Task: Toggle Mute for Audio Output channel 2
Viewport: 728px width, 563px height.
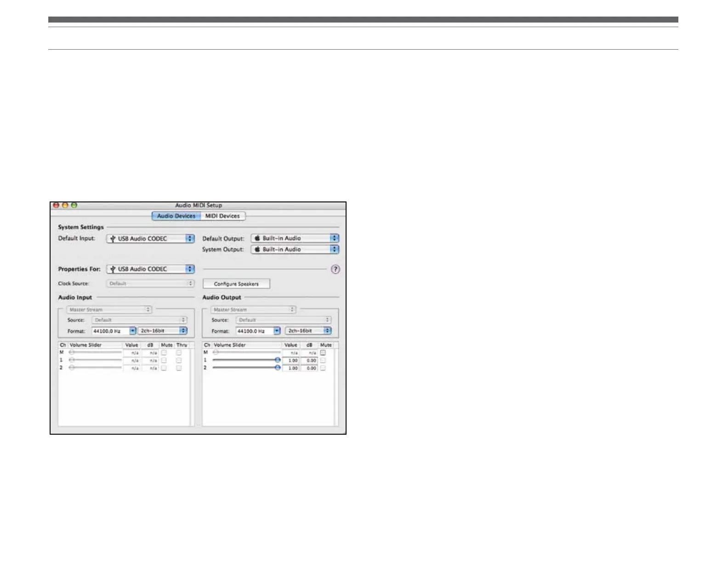Action: pyautogui.click(x=323, y=368)
